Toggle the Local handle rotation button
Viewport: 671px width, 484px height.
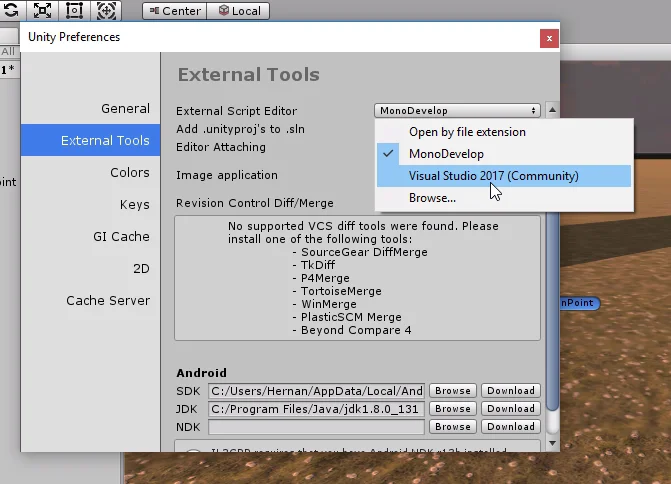tap(238, 11)
